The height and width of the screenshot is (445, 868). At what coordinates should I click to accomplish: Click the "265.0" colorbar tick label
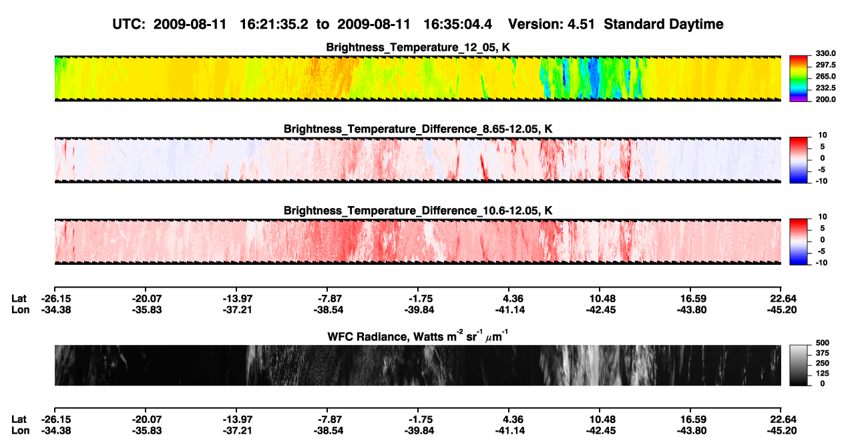tap(825, 77)
